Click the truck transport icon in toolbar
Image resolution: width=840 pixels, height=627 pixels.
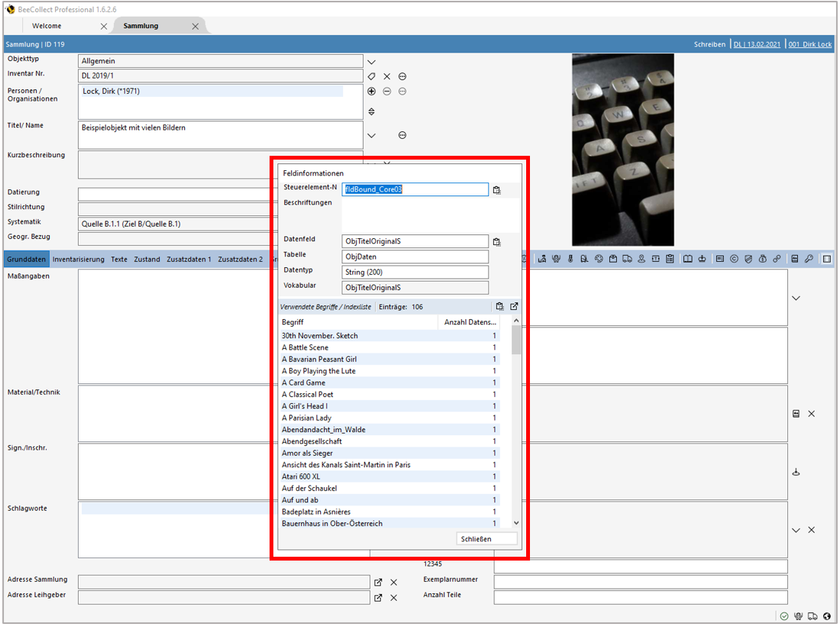[627, 259]
